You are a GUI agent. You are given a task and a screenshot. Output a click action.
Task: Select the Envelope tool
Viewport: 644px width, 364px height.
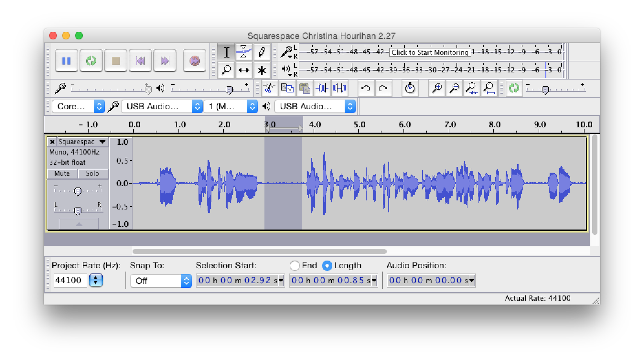[244, 52]
